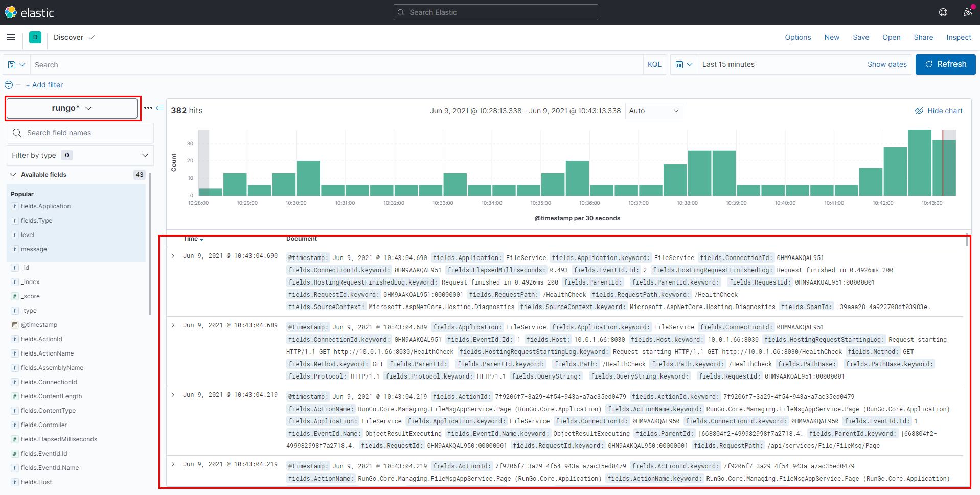Image resolution: width=980 pixels, height=495 pixels.
Task: Open the Options menu
Action: [797, 37]
